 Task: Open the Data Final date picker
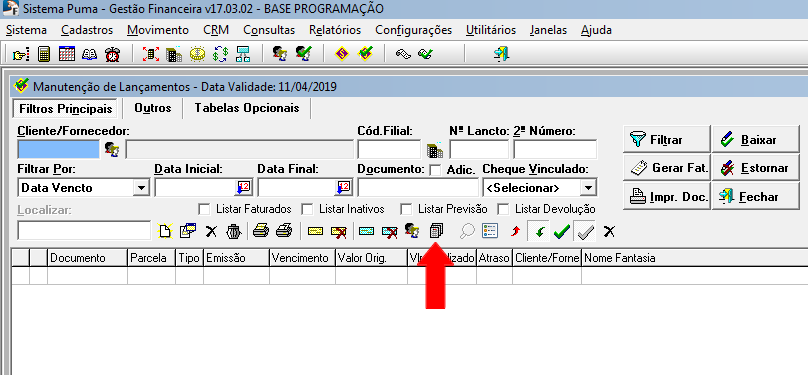click(x=344, y=188)
